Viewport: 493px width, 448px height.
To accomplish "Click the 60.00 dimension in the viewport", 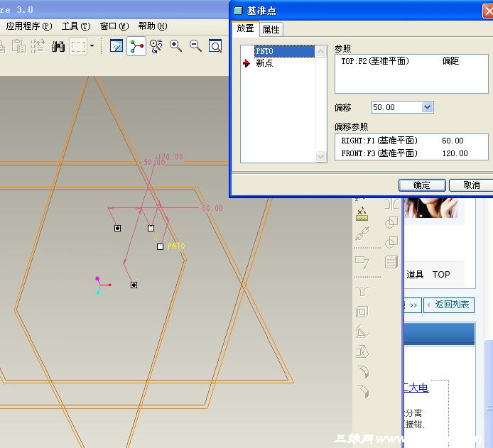I will (212, 208).
